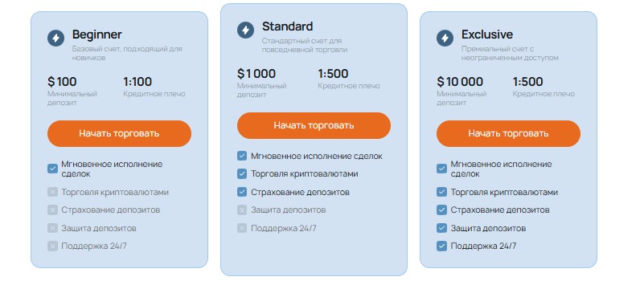
Task: Start trading with the Standard account
Action: (314, 125)
